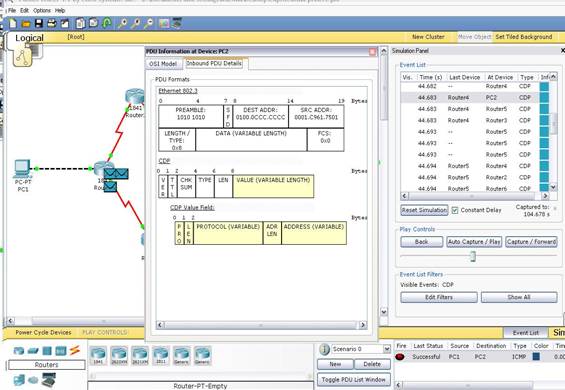Click the Open file folder icon
Image resolution: width=565 pixels, height=390 pixels.
(26, 24)
